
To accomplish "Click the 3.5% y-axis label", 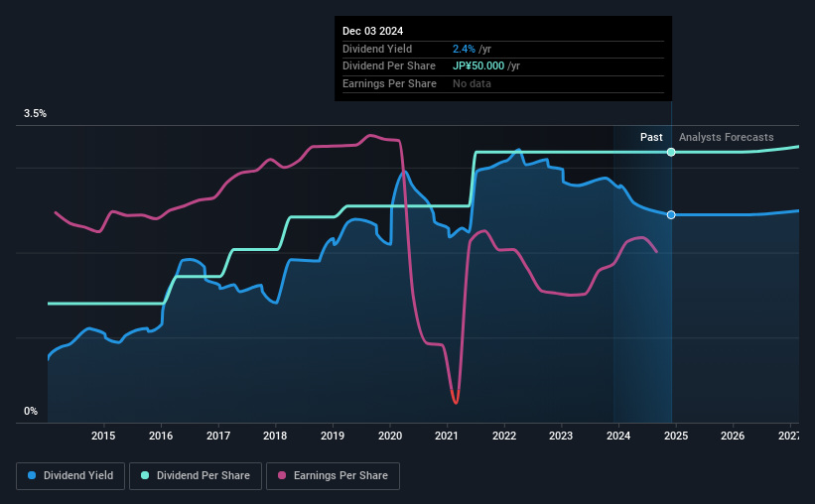I will pos(35,113).
